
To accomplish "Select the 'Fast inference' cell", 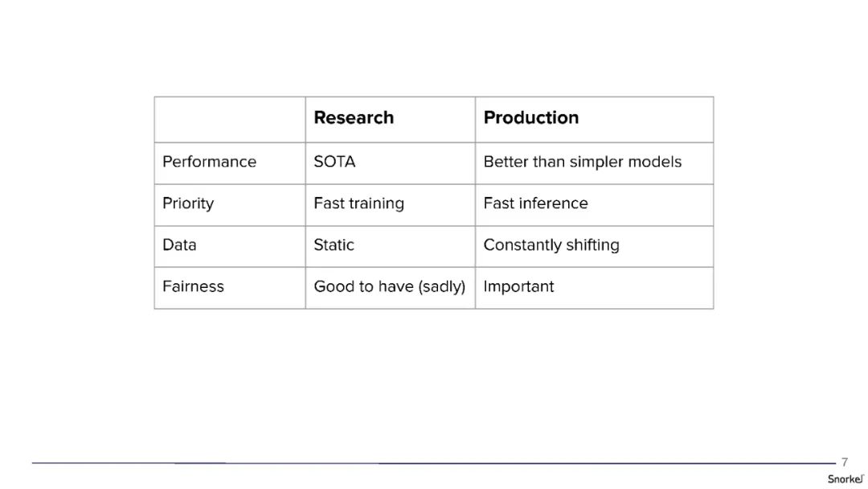I will [x=535, y=203].
